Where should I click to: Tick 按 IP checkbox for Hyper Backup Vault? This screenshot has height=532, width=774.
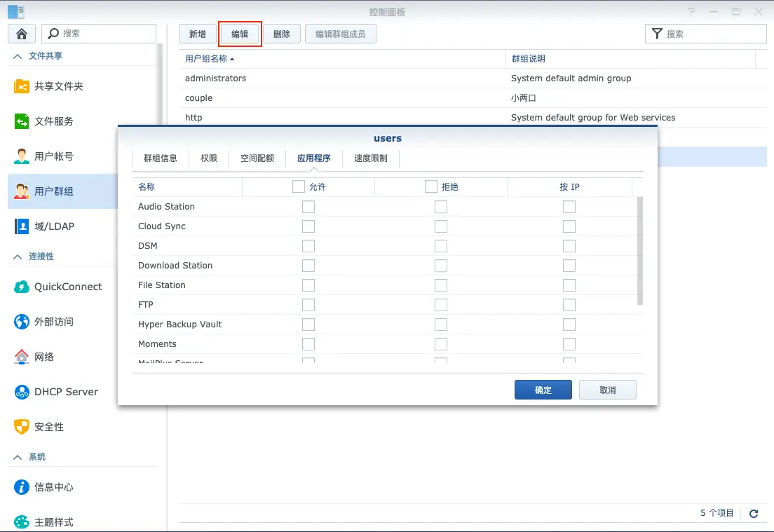[x=569, y=325]
